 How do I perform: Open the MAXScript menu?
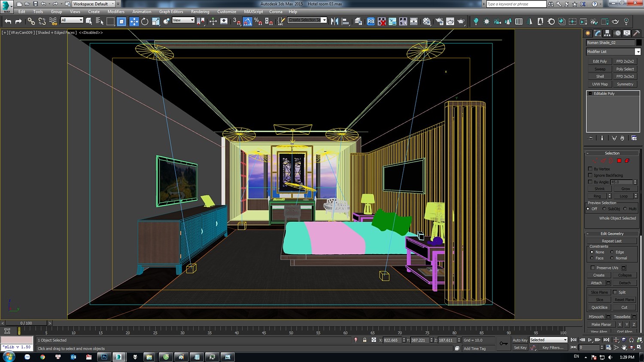(253, 12)
